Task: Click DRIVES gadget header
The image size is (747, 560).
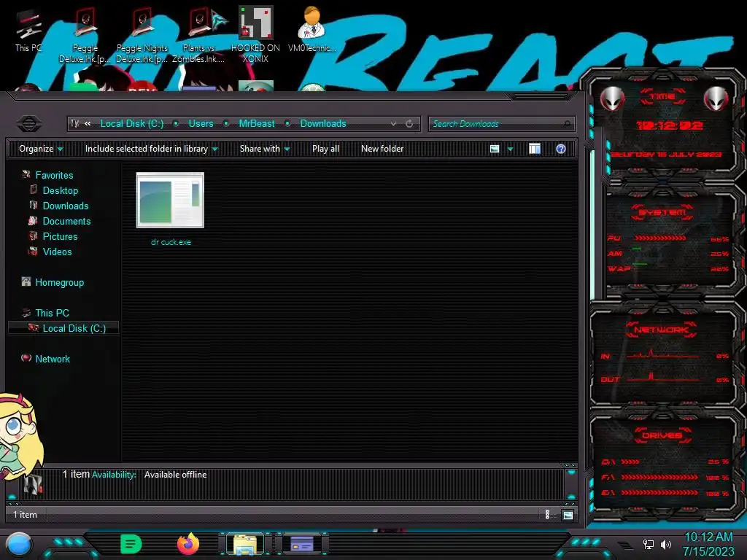Action: tap(662, 435)
